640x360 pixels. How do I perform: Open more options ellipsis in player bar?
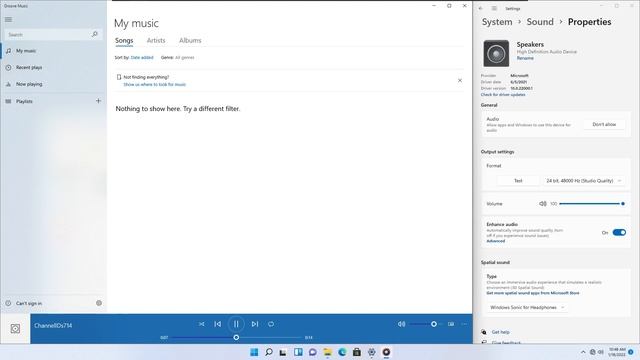coord(464,324)
